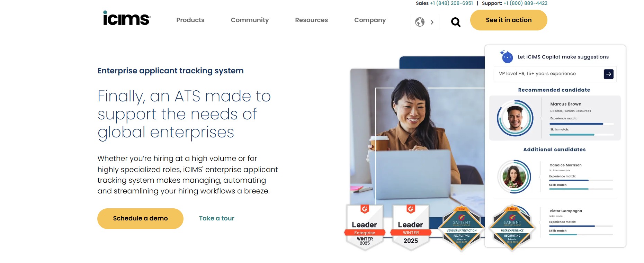Click the Candice Morrison candidate name
644x263 pixels.
point(565,165)
